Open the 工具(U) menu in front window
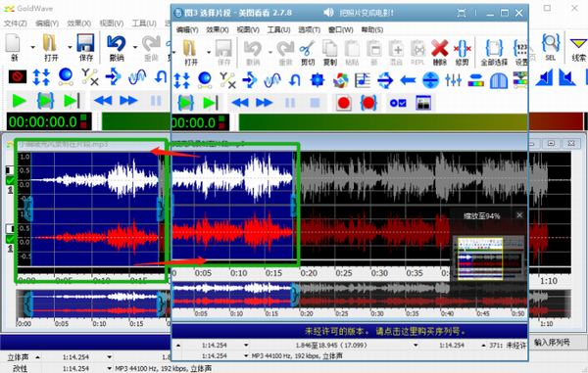This screenshot has height=373, width=588. (278, 29)
